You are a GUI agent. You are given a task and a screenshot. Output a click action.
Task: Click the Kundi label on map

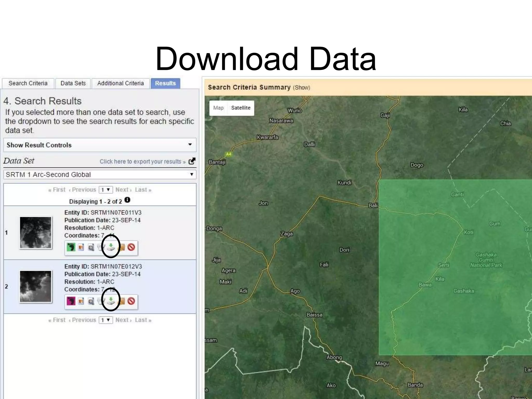tap(344, 183)
